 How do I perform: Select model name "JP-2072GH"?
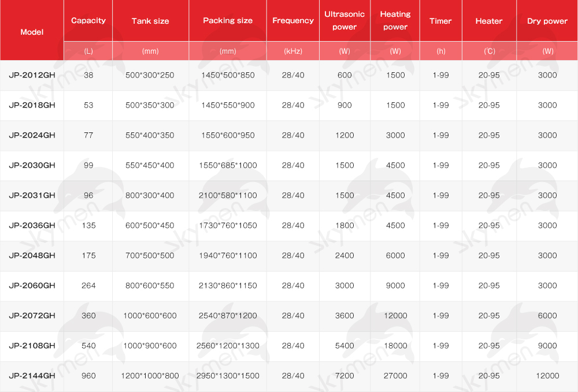pyautogui.click(x=32, y=316)
